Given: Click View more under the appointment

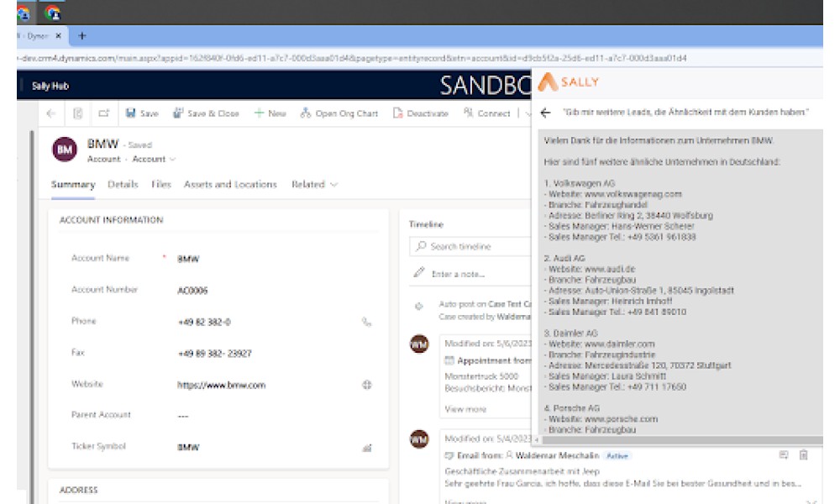Looking at the screenshot, I should (x=465, y=409).
